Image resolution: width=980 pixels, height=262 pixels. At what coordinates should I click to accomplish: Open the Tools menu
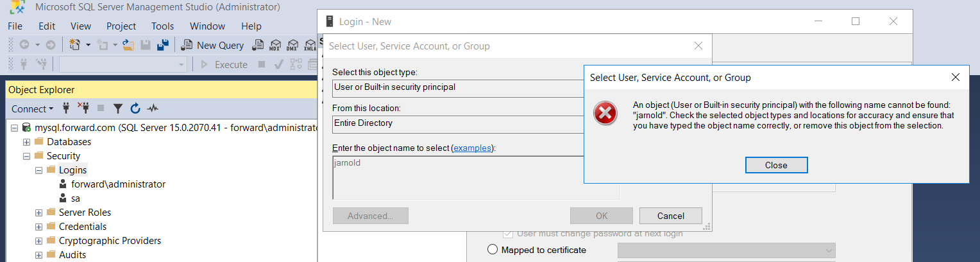[x=163, y=26]
